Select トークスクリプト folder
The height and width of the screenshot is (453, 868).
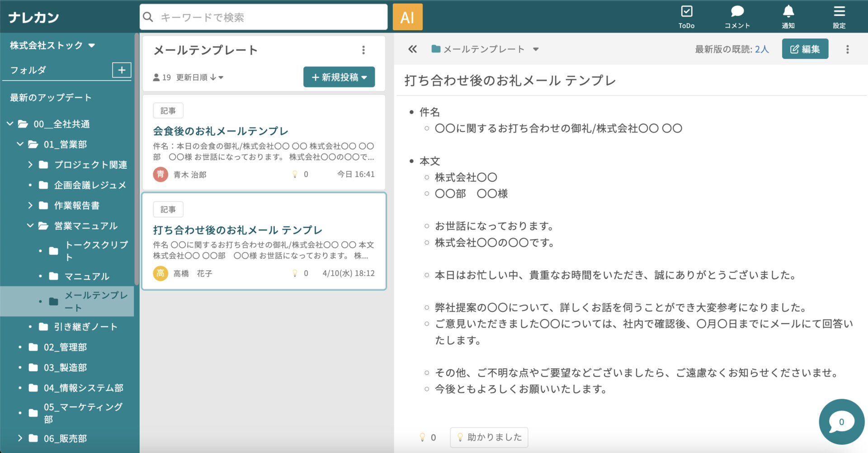[96, 251]
